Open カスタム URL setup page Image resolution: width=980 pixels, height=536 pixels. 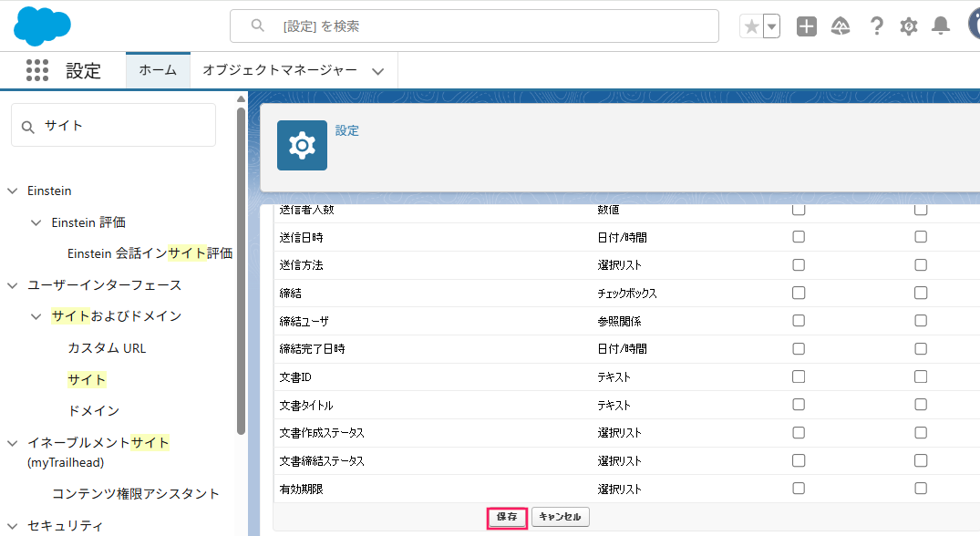pyautogui.click(x=107, y=348)
